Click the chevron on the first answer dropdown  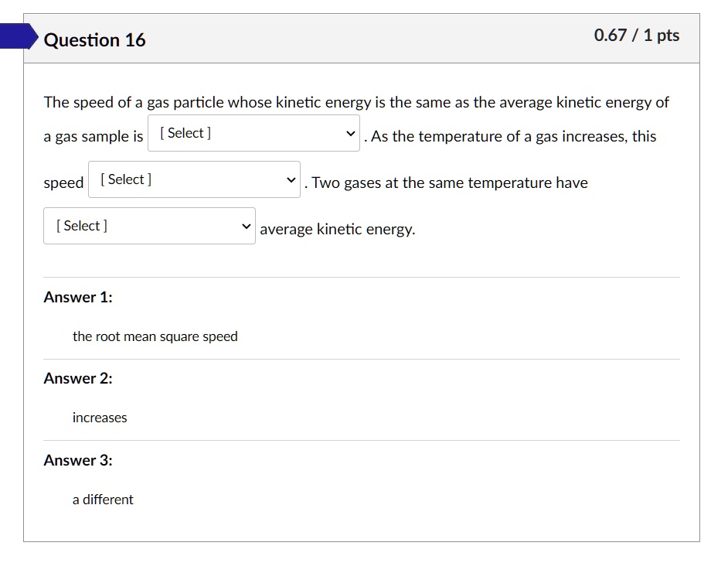[x=351, y=133]
